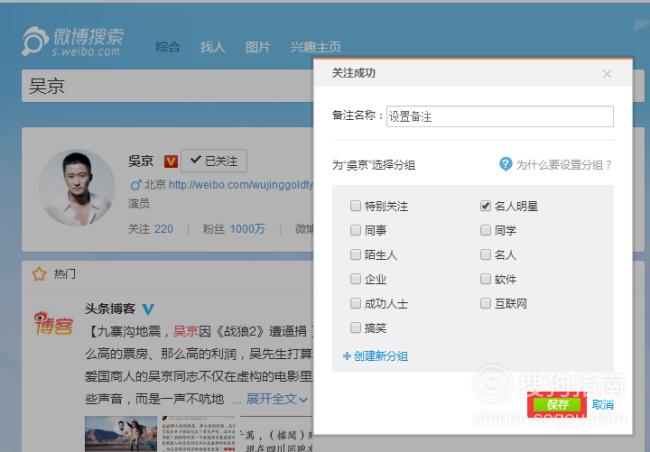Switch to the 综合 search tab

[x=167, y=47]
